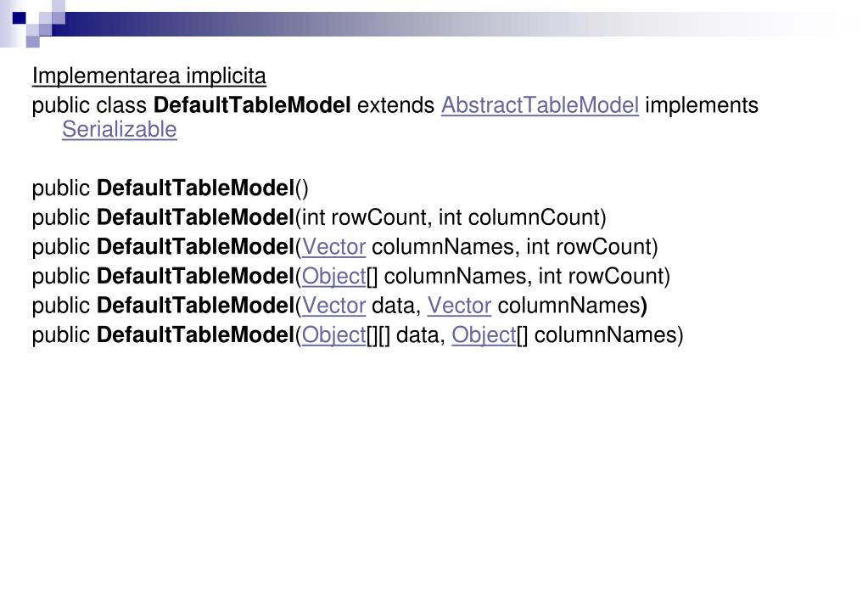Screen dimensions: 868x601
Task: Click Vector link before 'columnNames)' in fifth constructor
Action: (460, 306)
